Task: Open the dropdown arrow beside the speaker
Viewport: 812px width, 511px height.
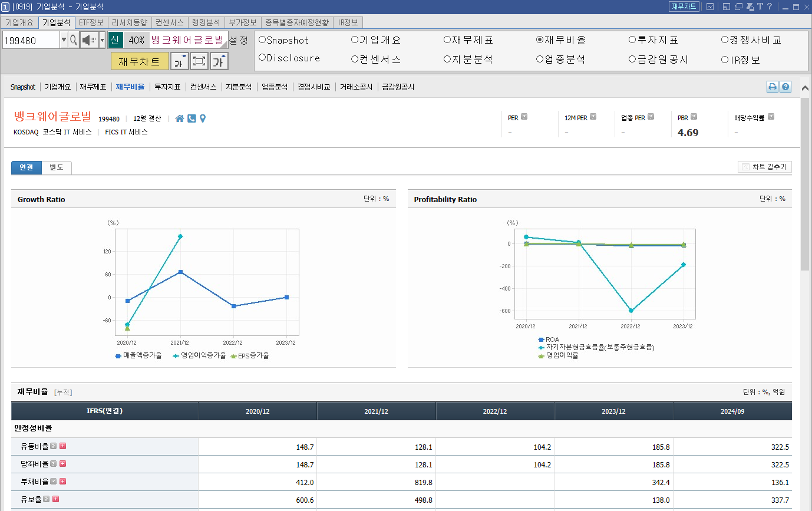Action: (x=102, y=40)
